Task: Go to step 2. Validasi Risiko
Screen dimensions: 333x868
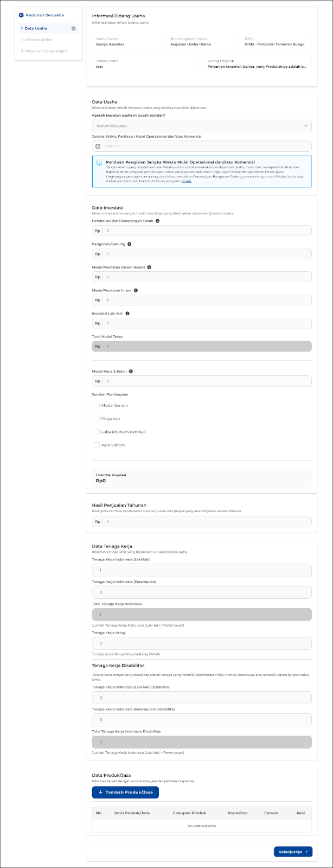Action: pos(36,40)
